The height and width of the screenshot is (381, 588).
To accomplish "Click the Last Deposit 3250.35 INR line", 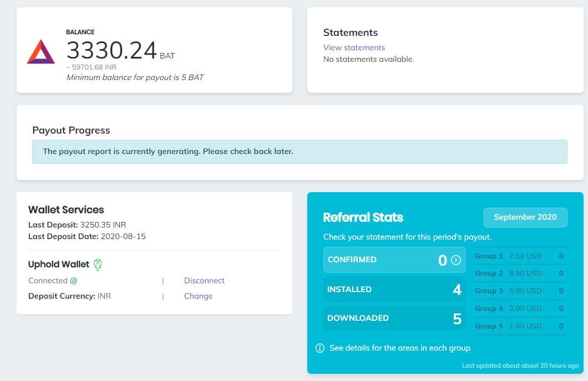I will tap(77, 225).
